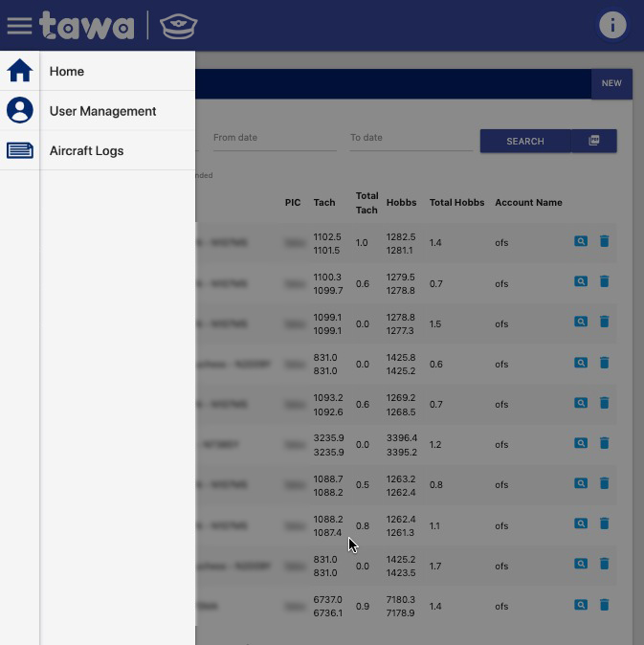Click the Aircraft Logs list icon

coord(19,150)
